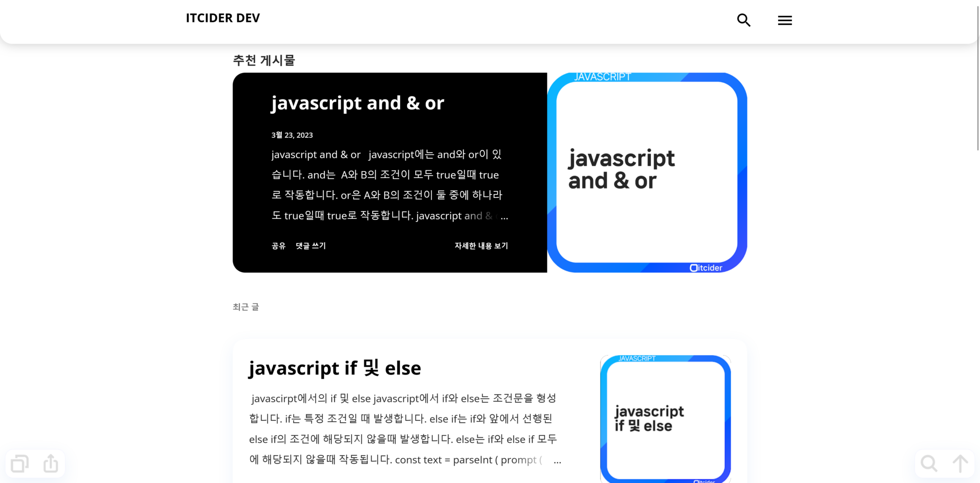Open the search magnifier icon in header
Image resolution: width=980 pixels, height=483 pixels.
click(743, 20)
